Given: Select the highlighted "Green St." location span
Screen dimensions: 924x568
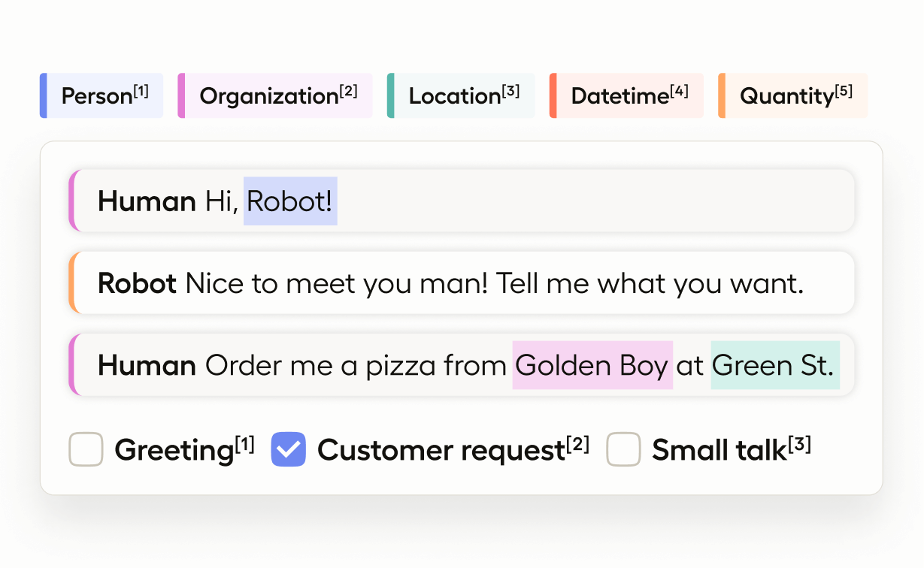Looking at the screenshot, I should click(x=774, y=366).
